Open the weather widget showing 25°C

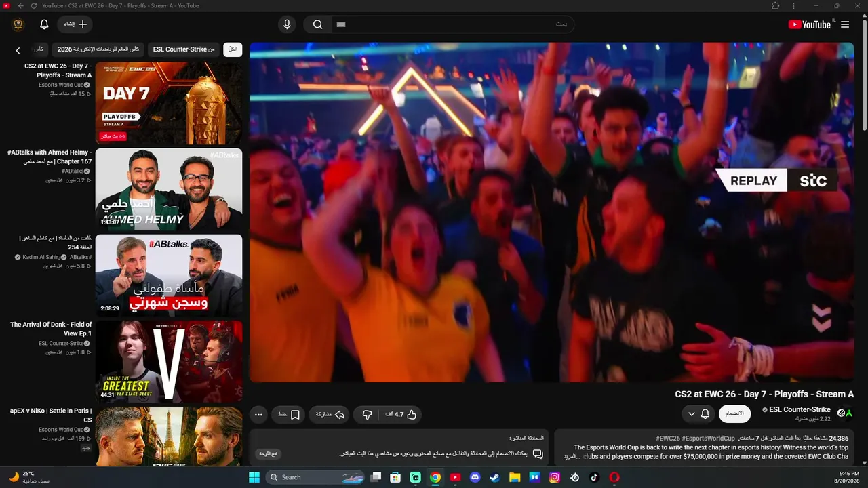pyautogui.click(x=29, y=477)
